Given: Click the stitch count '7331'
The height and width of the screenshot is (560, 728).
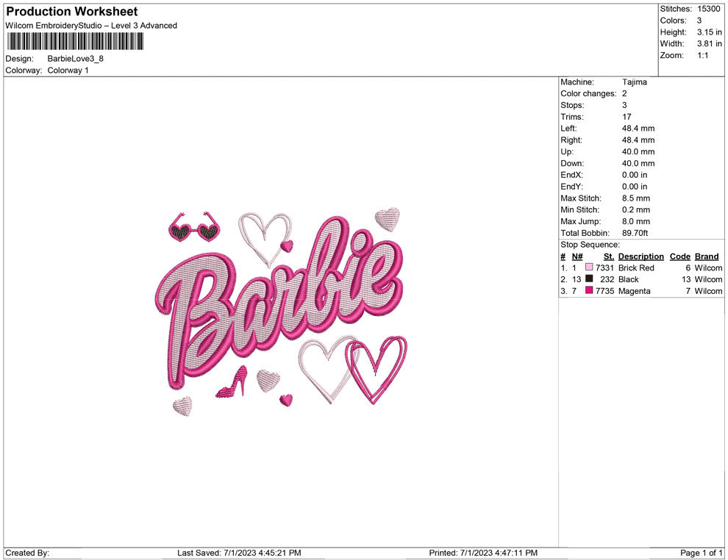Looking at the screenshot, I should pyautogui.click(x=605, y=268).
